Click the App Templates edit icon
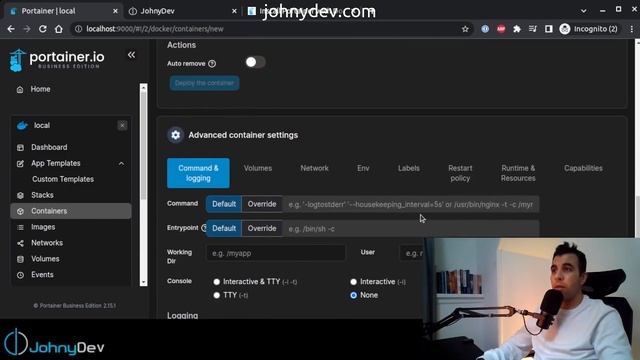 [x=20, y=163]
